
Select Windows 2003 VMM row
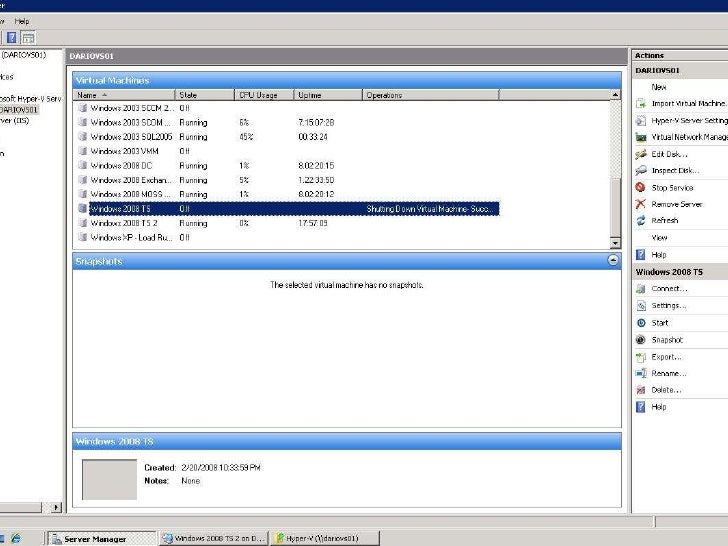click(286, 151)
